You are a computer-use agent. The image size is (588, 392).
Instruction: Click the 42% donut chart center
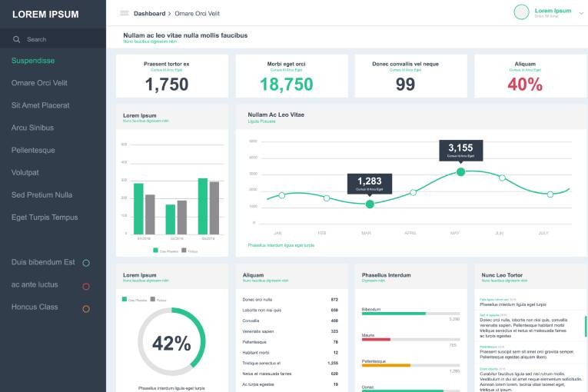coord(171,343)
